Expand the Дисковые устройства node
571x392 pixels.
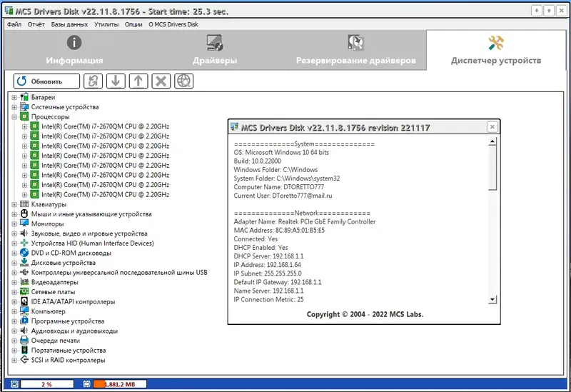pos(14,263)
